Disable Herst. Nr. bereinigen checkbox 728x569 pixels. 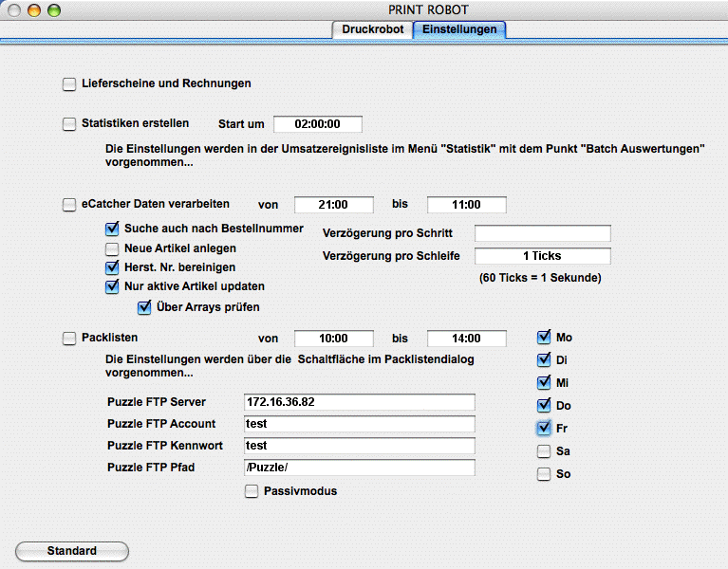pyautogui.click(x=112, y=267)
